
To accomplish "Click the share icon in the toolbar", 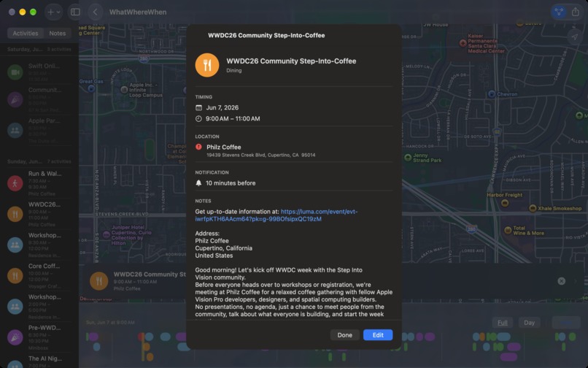I will 576,12.
